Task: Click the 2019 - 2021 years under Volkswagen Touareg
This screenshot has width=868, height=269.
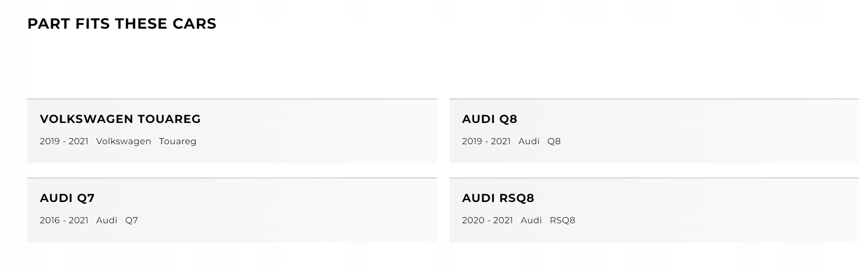Action: 64,141
